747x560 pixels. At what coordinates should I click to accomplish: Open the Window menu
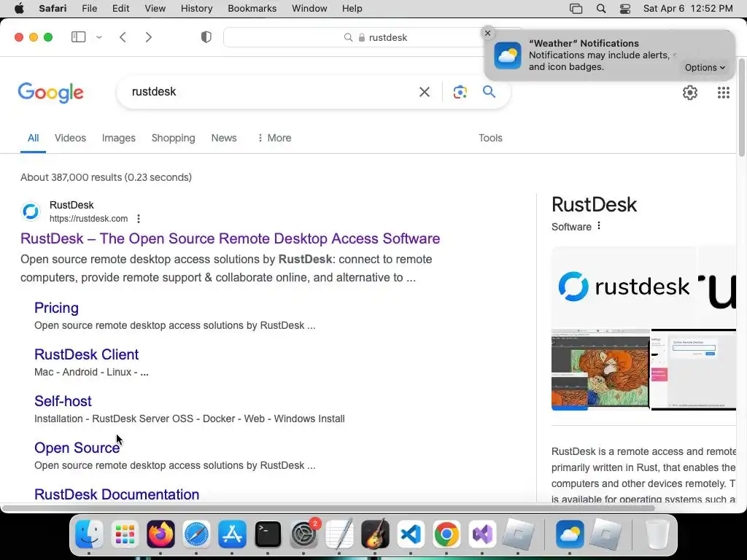(x=309, y=9)
